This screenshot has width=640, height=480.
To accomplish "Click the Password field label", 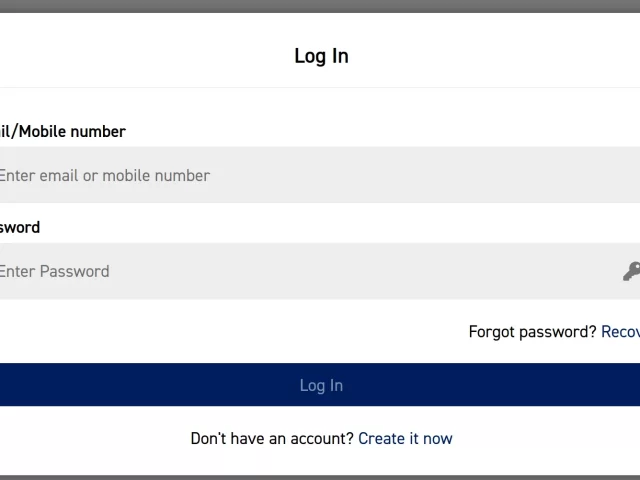I will point(20,227).
